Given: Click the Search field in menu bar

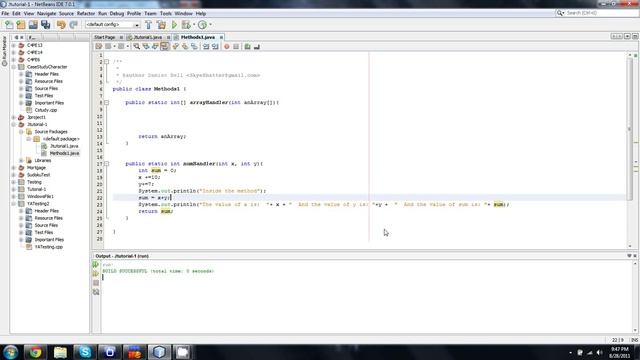Looking at the screenshot, I should pos(598,13).
